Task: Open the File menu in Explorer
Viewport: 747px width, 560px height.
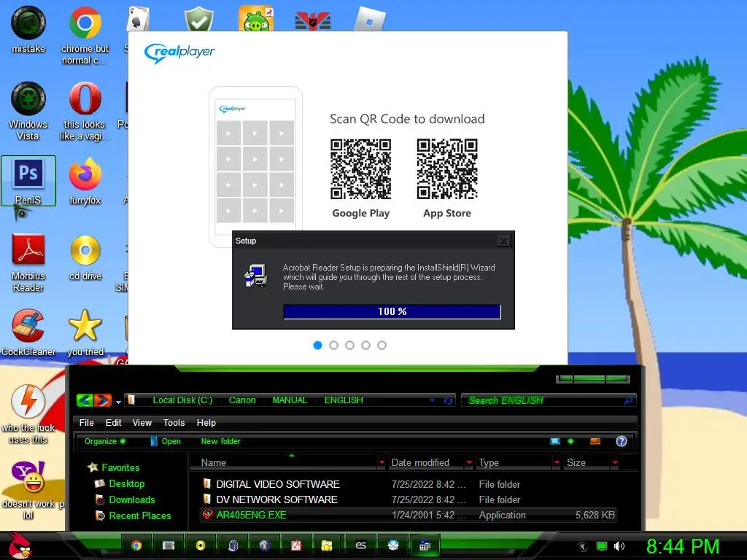Action: pos(86,422)
